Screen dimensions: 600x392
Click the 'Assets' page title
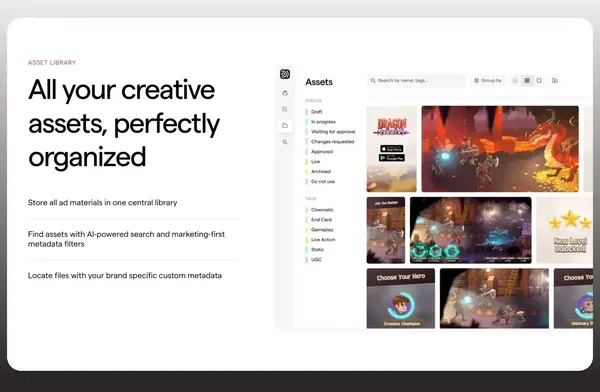pos(319,82)
